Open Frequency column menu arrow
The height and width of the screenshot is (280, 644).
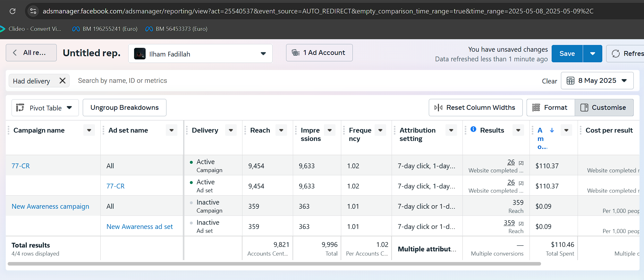tap(380, 130)
